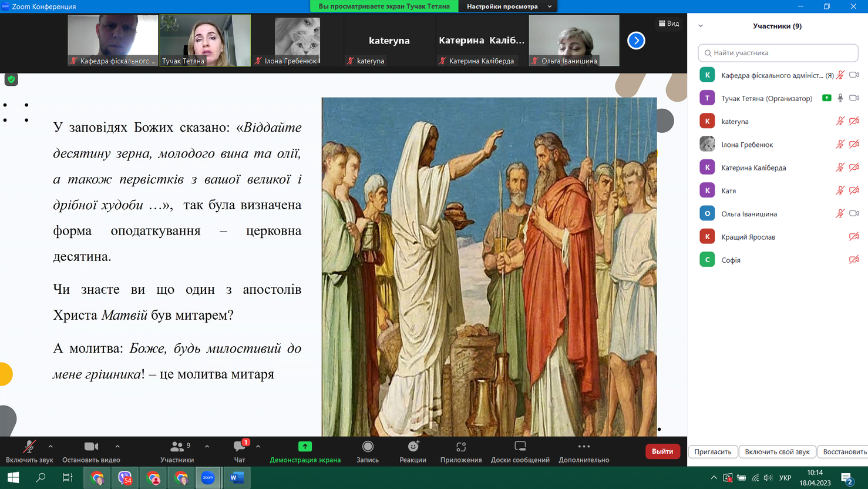Screen dimensions: 868x489
Task: Click Остановить видео camera button
Action: click(91, 451)
